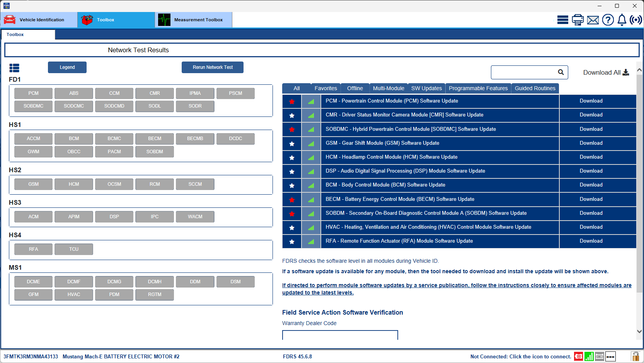The height and width of the screenshot is (363, 644).
Task: Click signal icon in RFA Software Update row
Action: coord(311,241)
